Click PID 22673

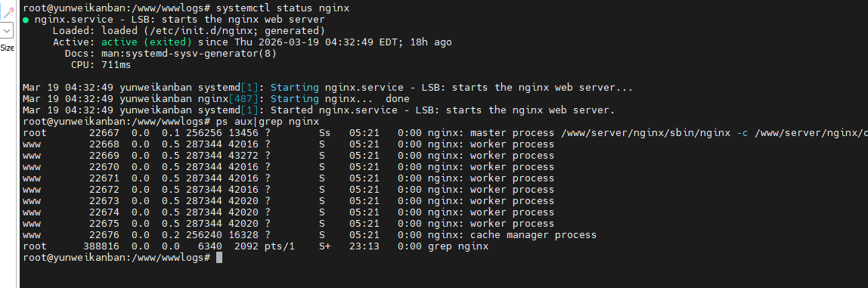(x=104, y=201)
